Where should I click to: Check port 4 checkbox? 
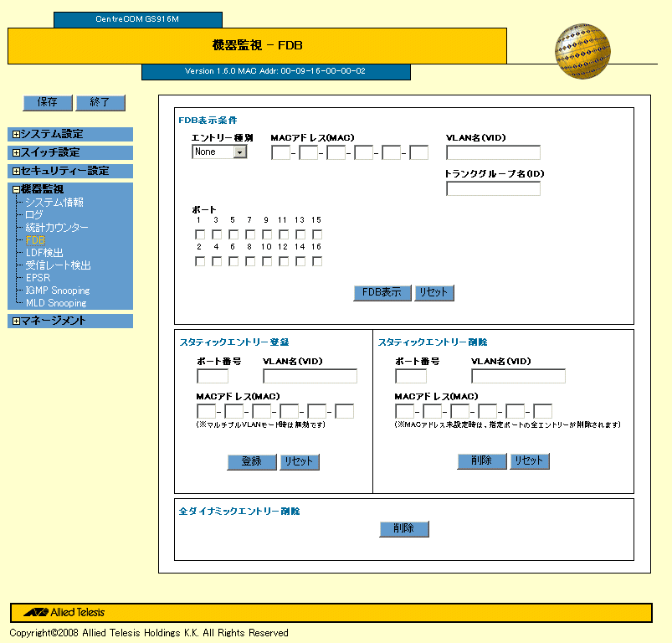click(x=217, y=261)
